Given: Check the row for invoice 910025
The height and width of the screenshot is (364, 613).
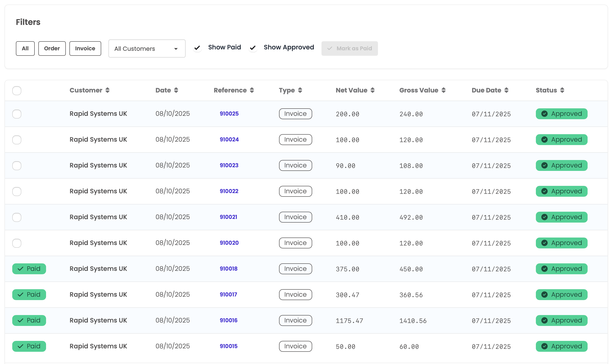Looking at the screenshot, I should pos(17,114).
